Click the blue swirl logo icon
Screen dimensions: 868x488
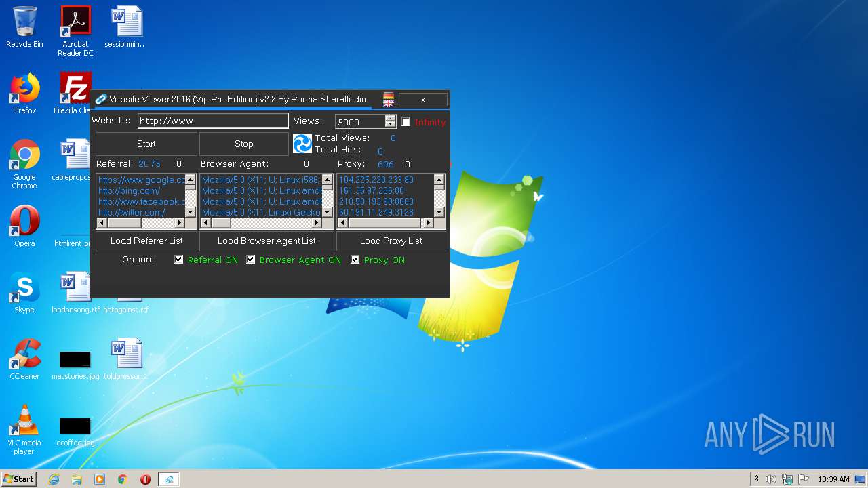tap(302, 144)
